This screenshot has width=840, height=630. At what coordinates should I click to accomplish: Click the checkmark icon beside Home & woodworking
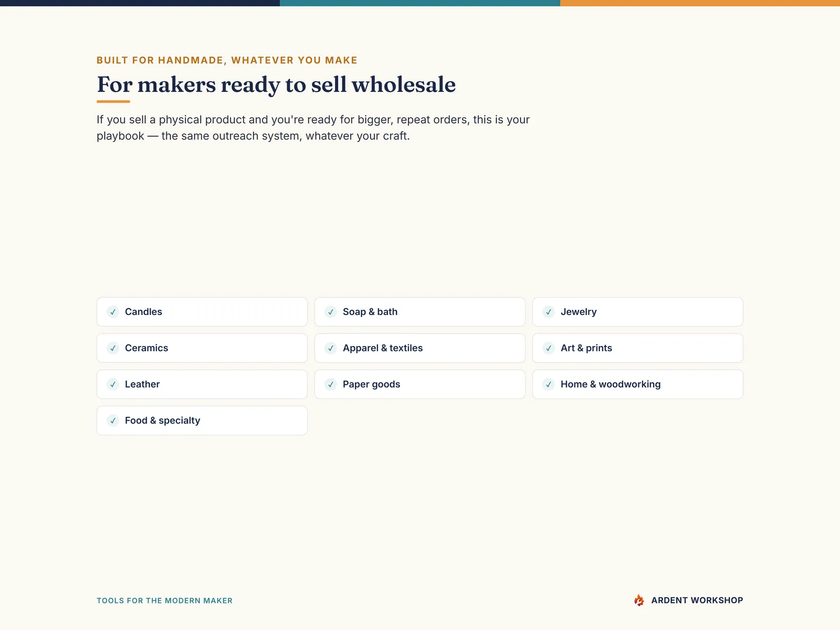(x=549, y=384)
